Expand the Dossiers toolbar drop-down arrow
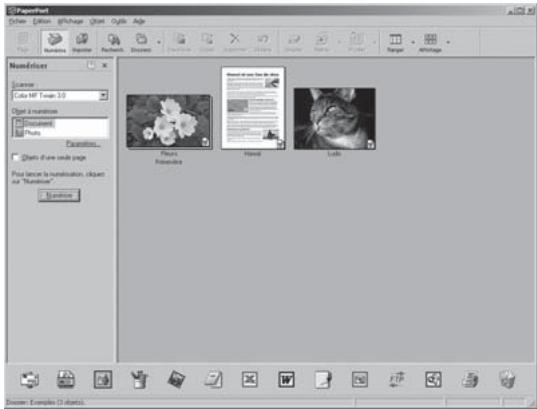537x409 pixels. click(159, 42)
